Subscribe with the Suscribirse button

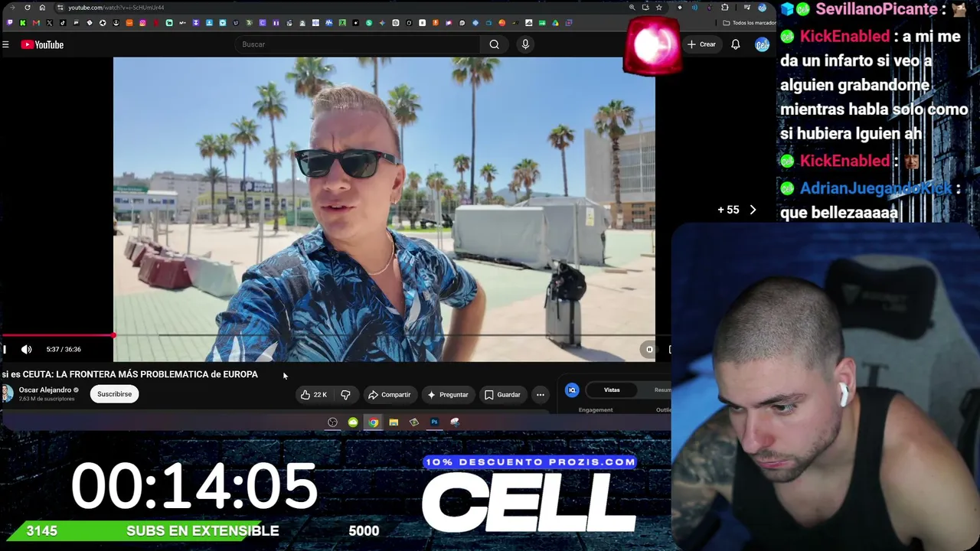pyautogui.click(x=114, y=394)
